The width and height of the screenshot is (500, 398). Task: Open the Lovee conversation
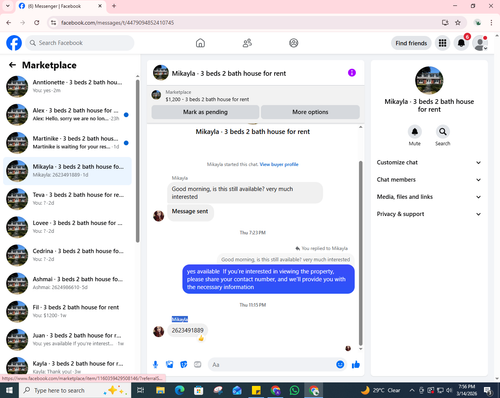click(67, 227)
